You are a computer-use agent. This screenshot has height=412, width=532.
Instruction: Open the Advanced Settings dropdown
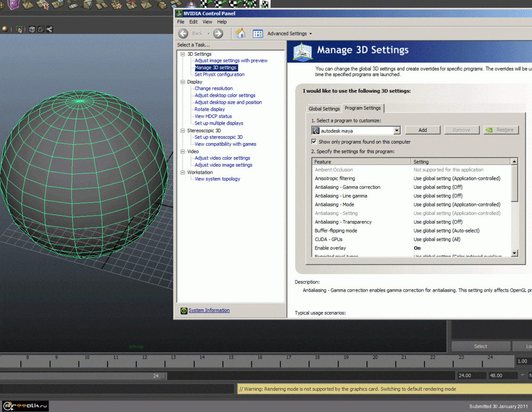tap(289, 34)
